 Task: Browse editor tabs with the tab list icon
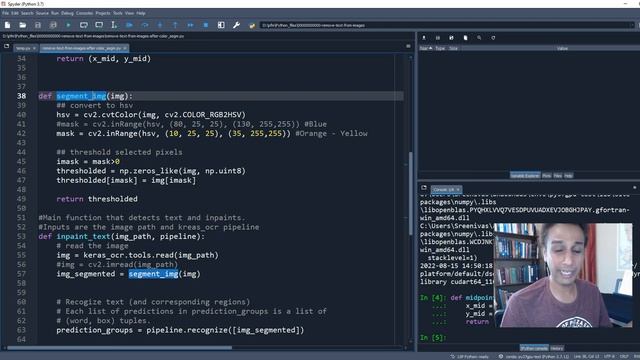pos(7,47)
